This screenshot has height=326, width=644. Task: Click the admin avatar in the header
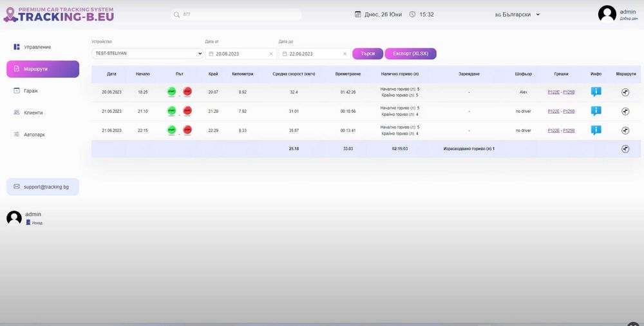[607, 14]
